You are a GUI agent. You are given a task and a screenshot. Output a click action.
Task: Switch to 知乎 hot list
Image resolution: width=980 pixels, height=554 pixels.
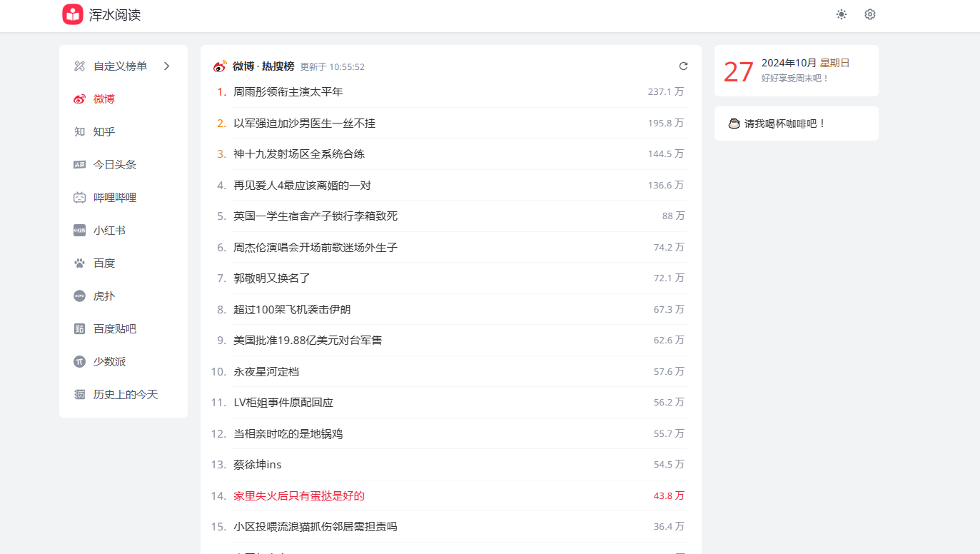[x=123, y=132]
